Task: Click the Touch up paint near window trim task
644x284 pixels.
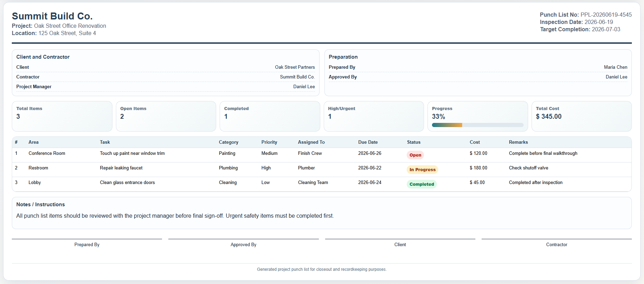Action: [x=132, y=153]
